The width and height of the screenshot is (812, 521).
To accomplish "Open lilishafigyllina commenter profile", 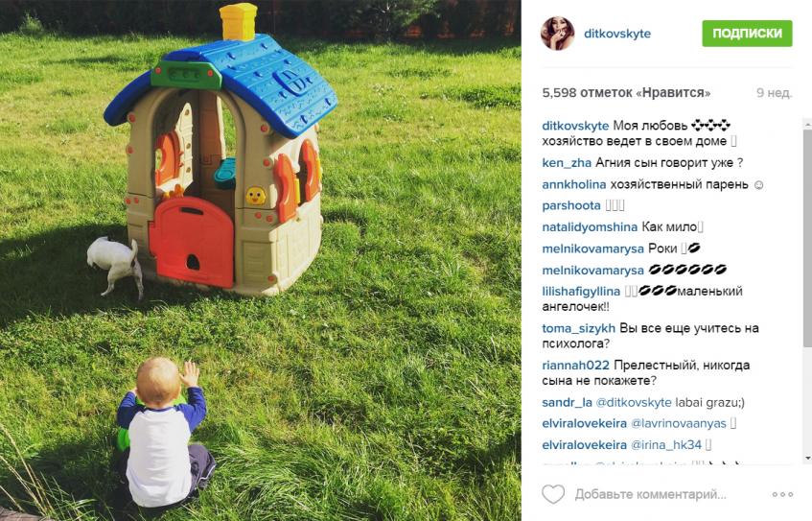I will (581, 292).
